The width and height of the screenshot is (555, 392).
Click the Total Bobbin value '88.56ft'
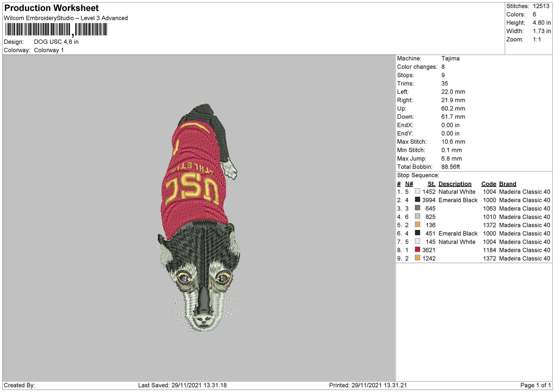pos(450,167)
